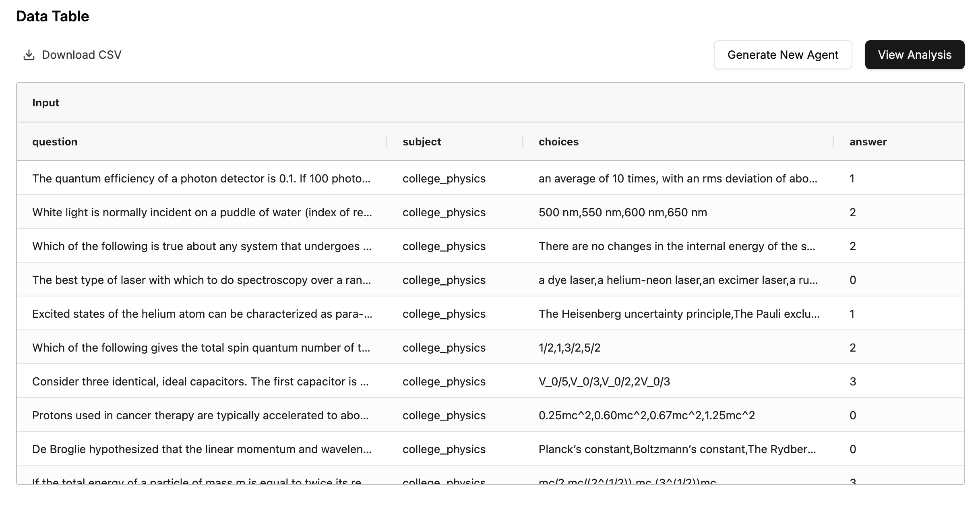This screenshot has height=526, width=980.
Task: Click the Data Table heading
Action: coord(53,17)
